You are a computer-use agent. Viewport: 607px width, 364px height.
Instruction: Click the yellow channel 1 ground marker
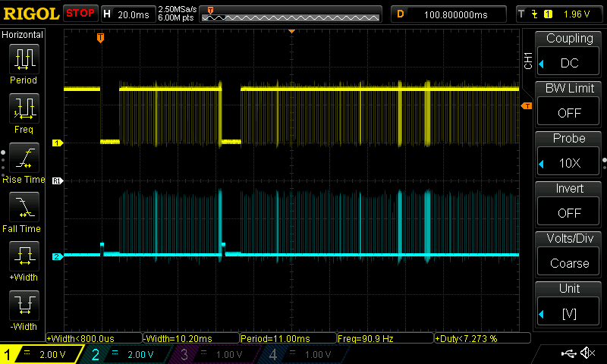pyautogui.click(x=58, y=143)
